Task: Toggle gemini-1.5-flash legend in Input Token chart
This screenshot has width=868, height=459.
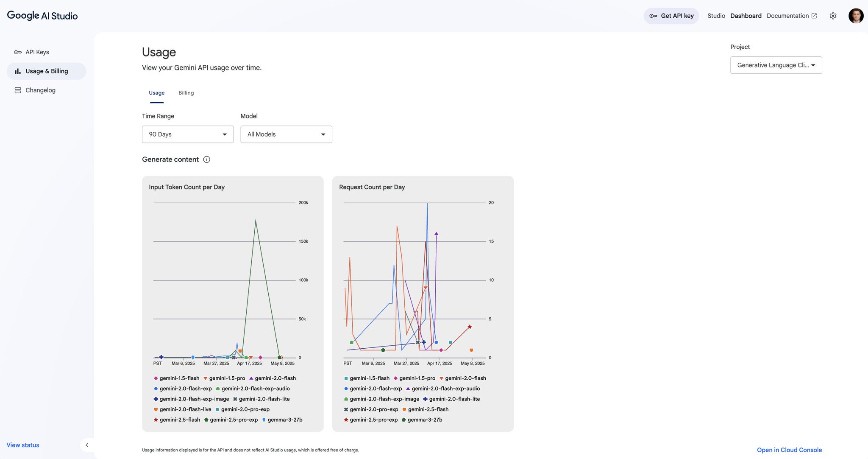Action: 176,378
